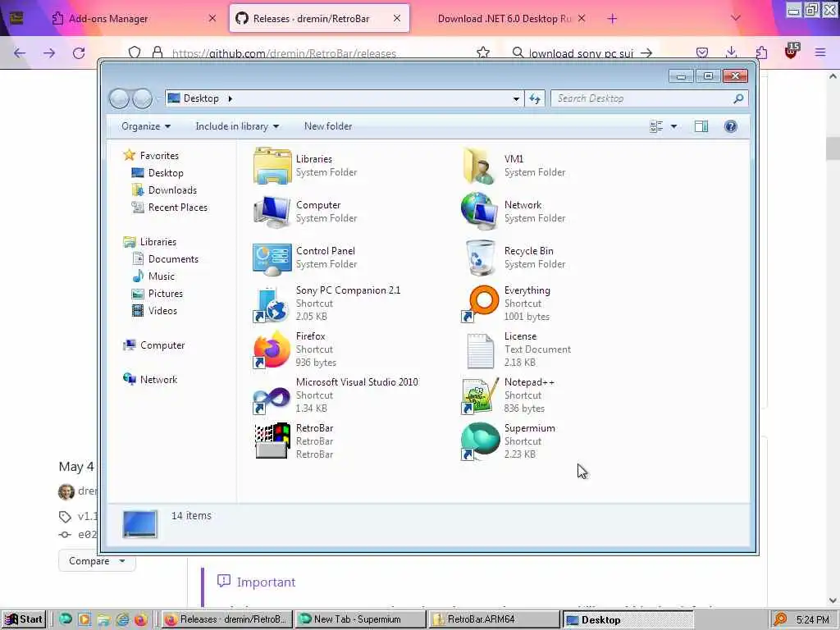Viewport: 840px width, 630px height.
Task: Click the New folder button
Action: (x=328, y=126)
